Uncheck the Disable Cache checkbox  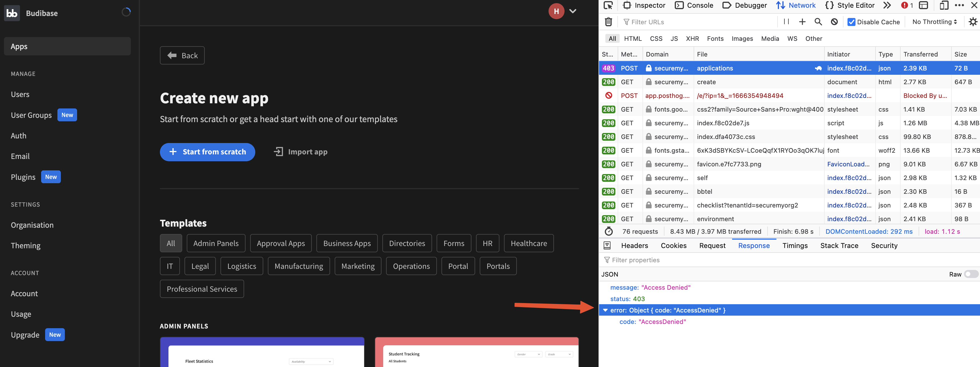(852, 22)
